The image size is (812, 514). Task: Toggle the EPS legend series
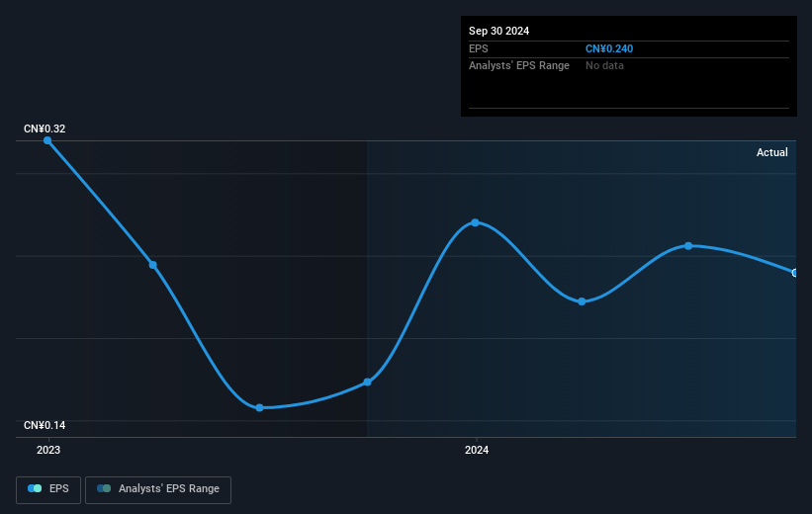pos(48,489)
